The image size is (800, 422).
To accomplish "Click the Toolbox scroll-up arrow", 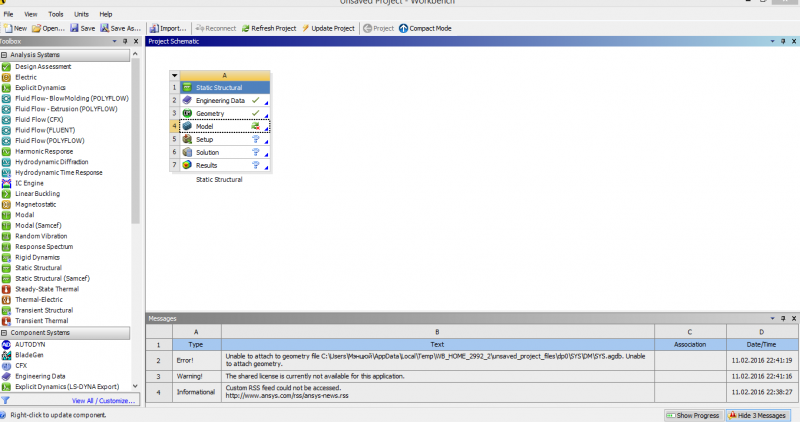I will tap(135, 54).
